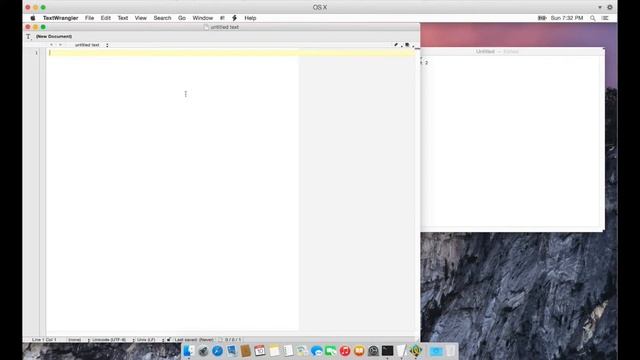Open Notification Center icon in menu bar
This screenshot has width=640, height=360.
click(605, 18)
